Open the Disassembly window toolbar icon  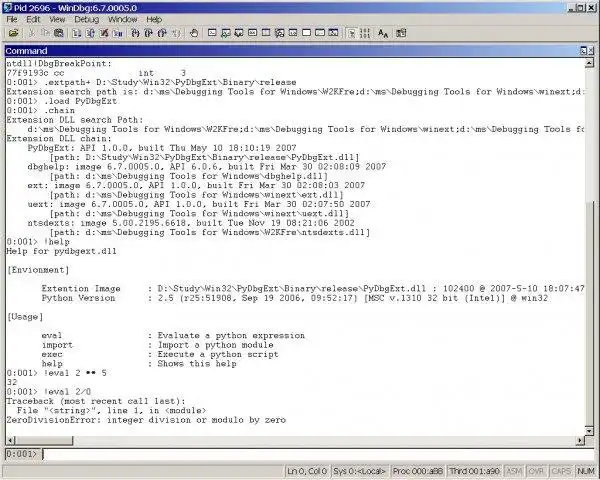coord(293,33)
